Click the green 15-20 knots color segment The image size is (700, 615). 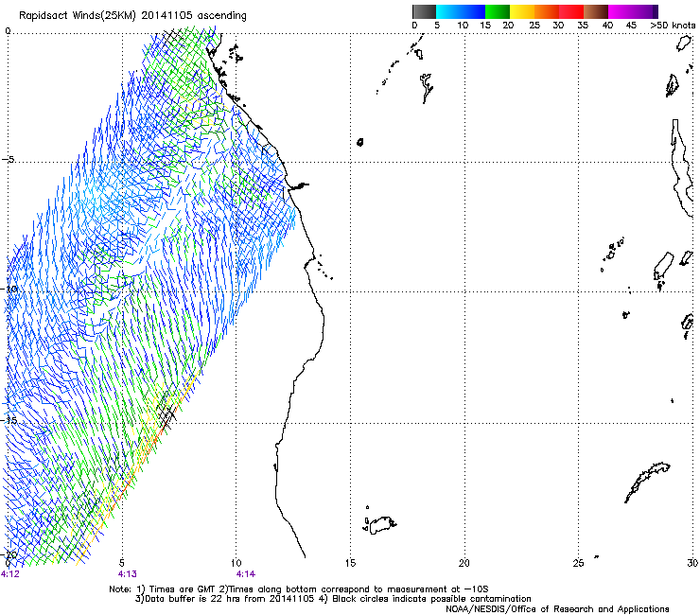click(x=498, y=11)
